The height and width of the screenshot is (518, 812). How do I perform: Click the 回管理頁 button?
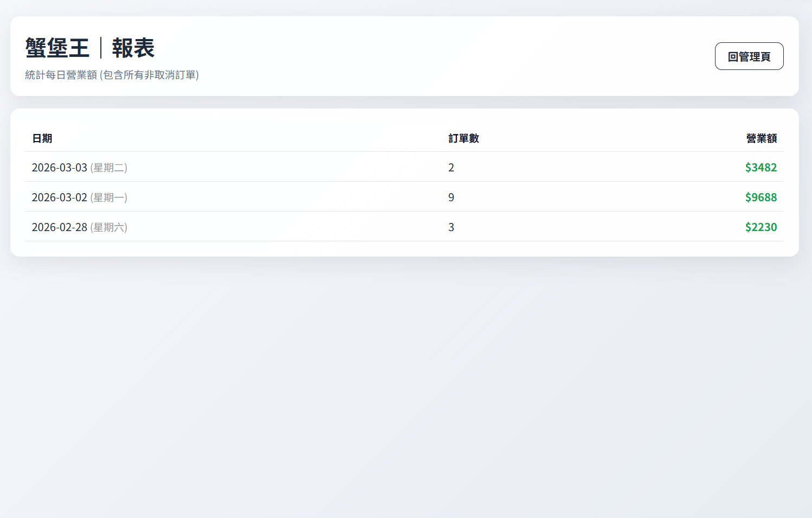click(x=749, y=56)
